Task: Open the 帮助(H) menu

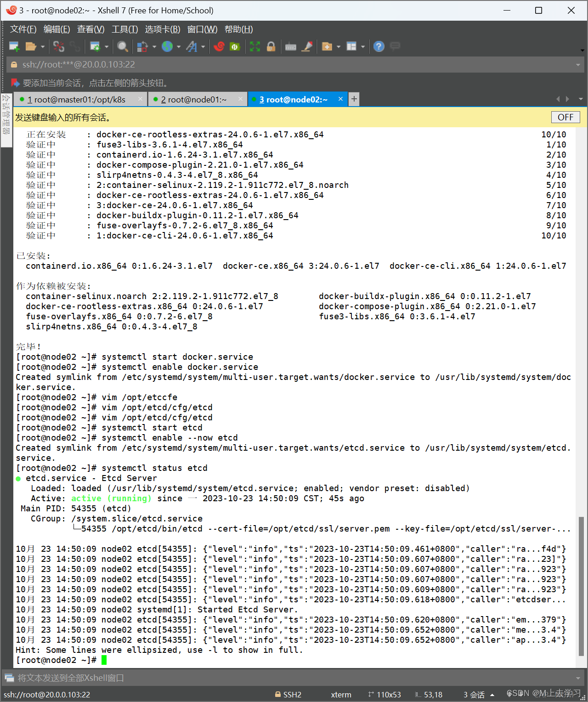Action: (239, 29)
